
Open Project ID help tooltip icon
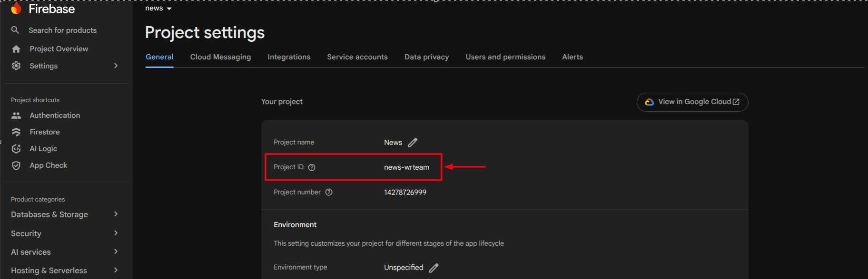pos(312,167)
